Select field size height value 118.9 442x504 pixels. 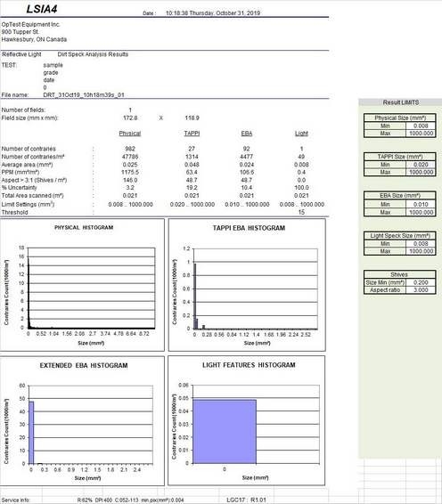click(x=192, y=118)
